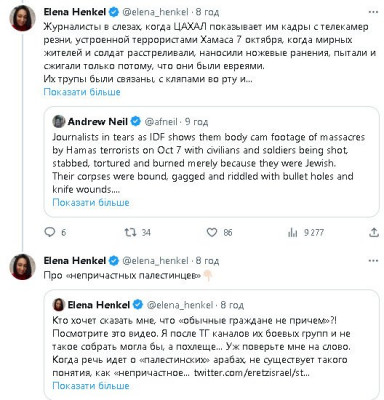The height and width of the screenshot is (400, 384).
Task: Expand first tweet with Показати більше
Action: [82, 92]
